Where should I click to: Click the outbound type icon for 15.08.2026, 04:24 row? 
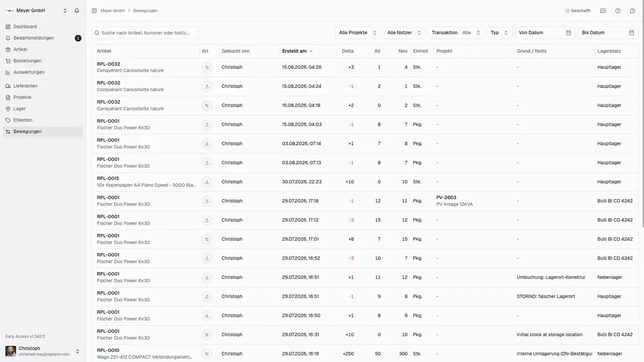pyautogui.click(x=207, y=86)
